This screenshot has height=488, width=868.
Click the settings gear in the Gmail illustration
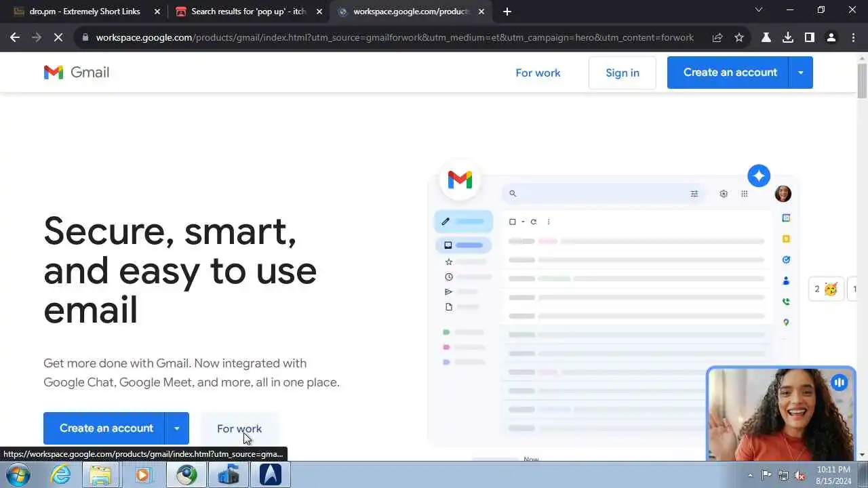coord(724,194)
